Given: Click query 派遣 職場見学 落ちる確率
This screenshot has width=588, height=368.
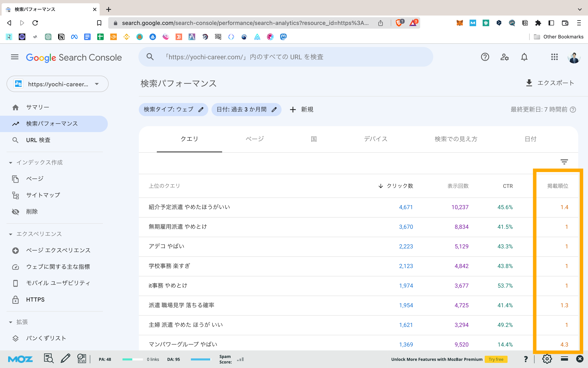Looking at the screenshot, I should click(x=182, y=305).
